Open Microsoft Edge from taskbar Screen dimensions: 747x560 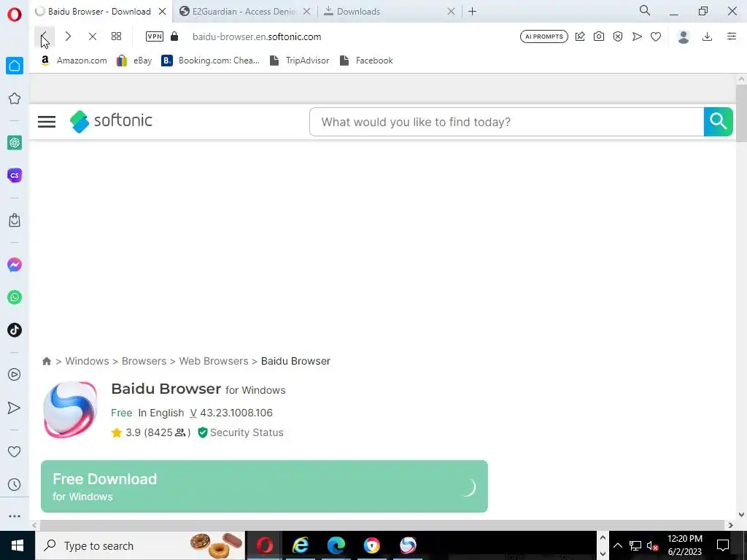(336, 545)
